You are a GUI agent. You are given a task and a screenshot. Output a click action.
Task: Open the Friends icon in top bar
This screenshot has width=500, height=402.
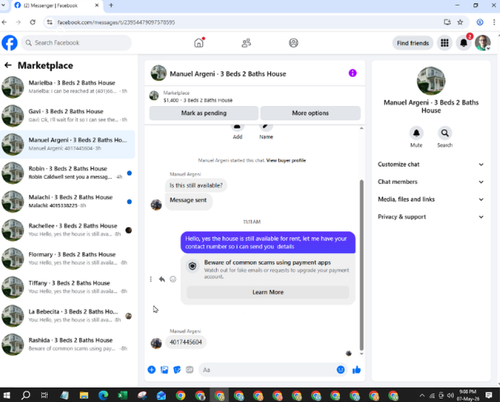[x=246, y=43]
